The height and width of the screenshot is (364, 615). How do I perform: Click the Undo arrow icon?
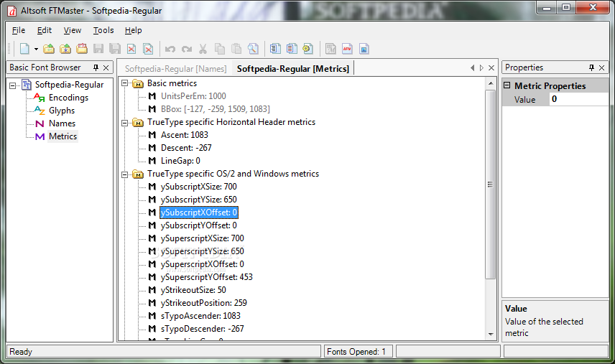(170, 49)
